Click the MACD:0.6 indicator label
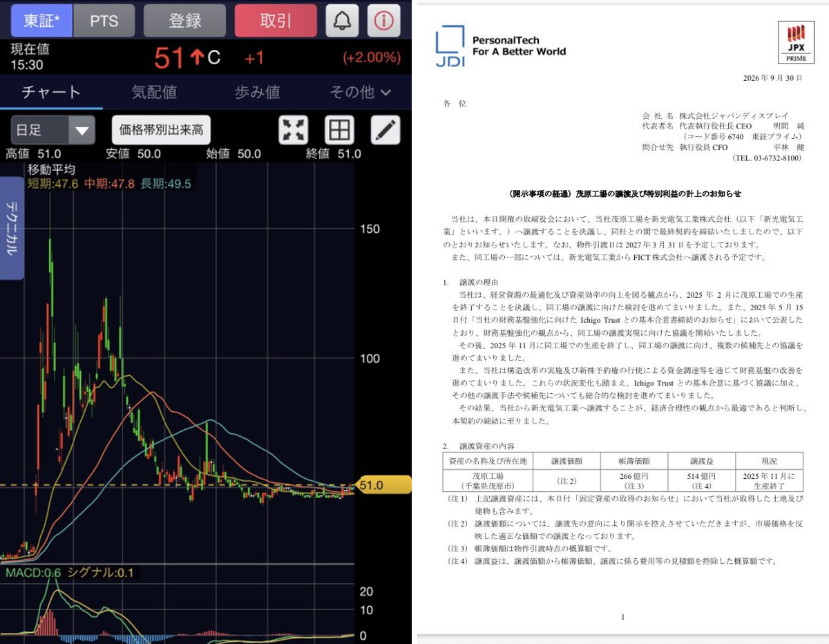The height and width of the screenshot is (644, 829). click(x=33, y=573)
